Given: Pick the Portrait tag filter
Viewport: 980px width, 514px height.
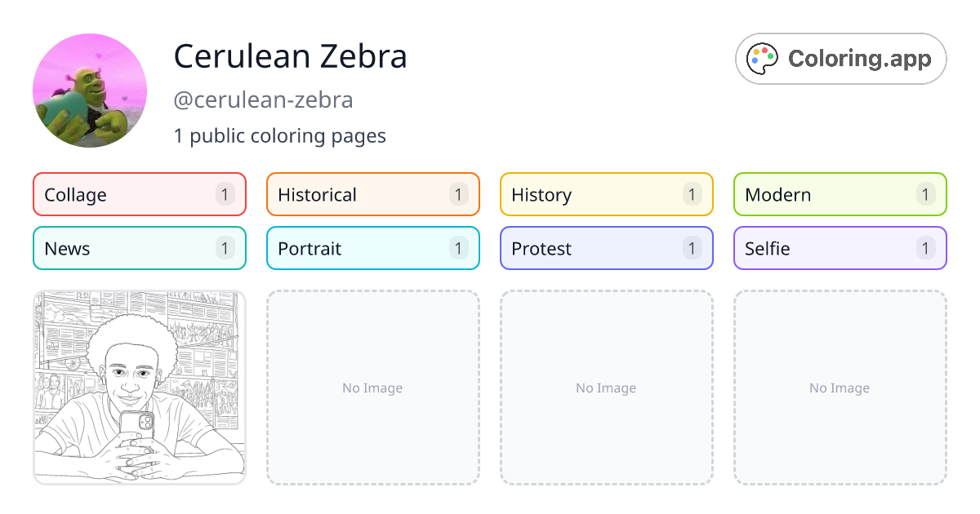Looking at the screenshot, I should pos(372,248).
